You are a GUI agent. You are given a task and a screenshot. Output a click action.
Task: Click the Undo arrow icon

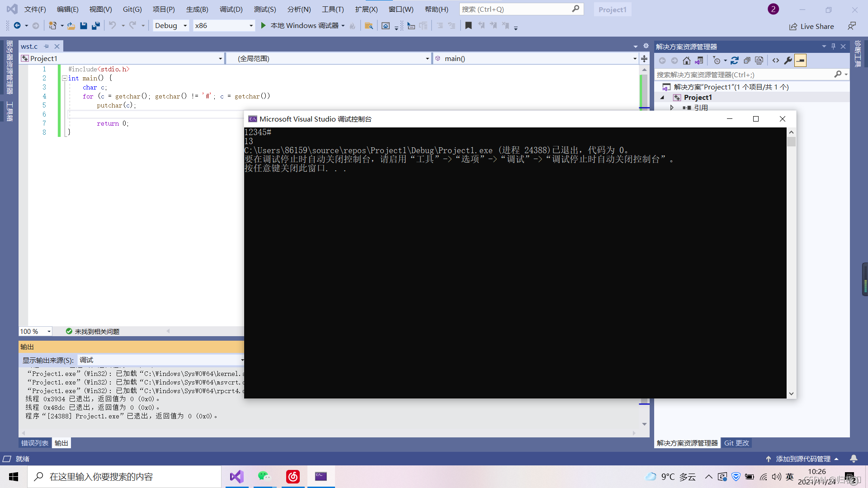(112, 26)
